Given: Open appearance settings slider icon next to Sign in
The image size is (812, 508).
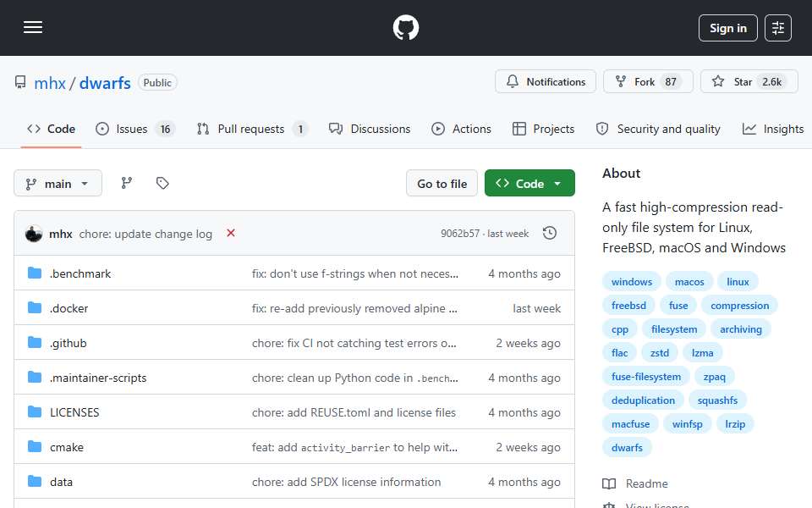Looking at the screenshot, I should point(778,28).
